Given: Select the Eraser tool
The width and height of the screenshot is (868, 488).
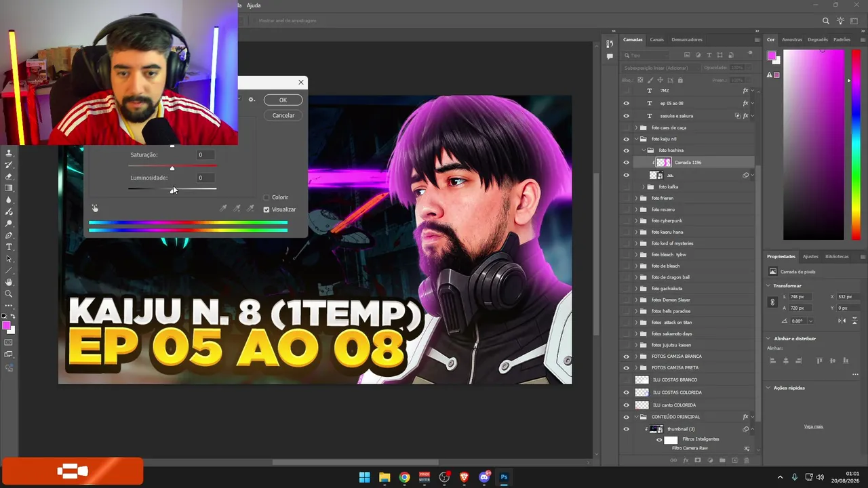Looking at the screenshot, I should pyautogui.click(x=9, y=176).
